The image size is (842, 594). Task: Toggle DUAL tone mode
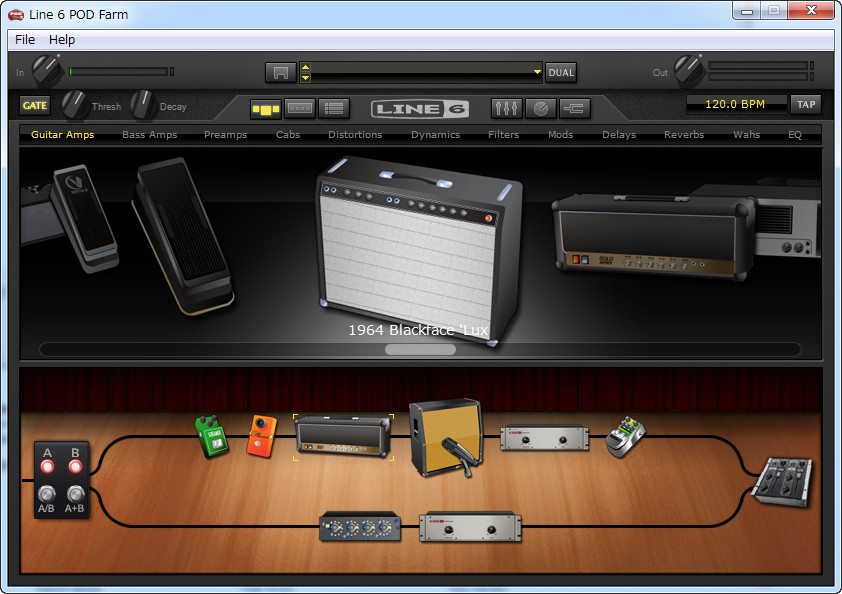tap(561, 73)
